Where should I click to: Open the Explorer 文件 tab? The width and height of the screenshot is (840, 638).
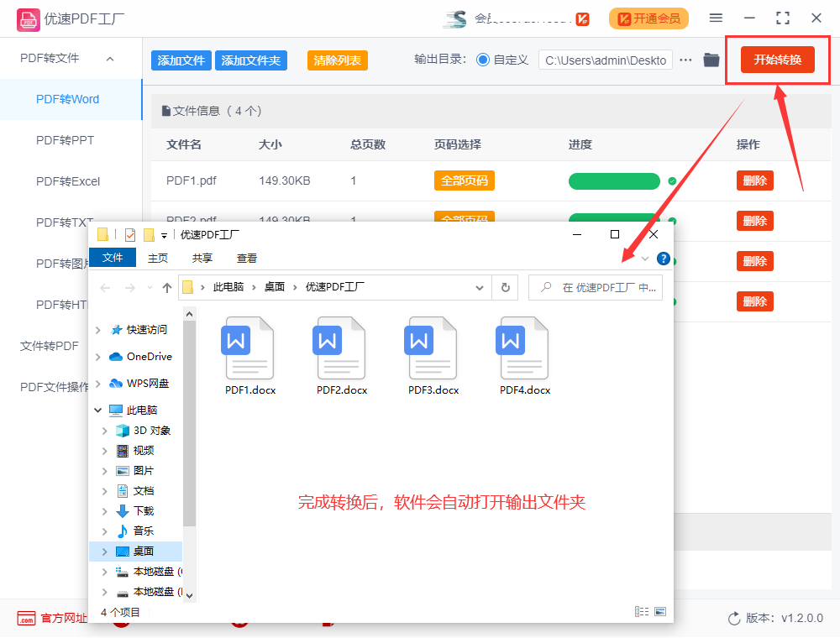tap(112, 258)
